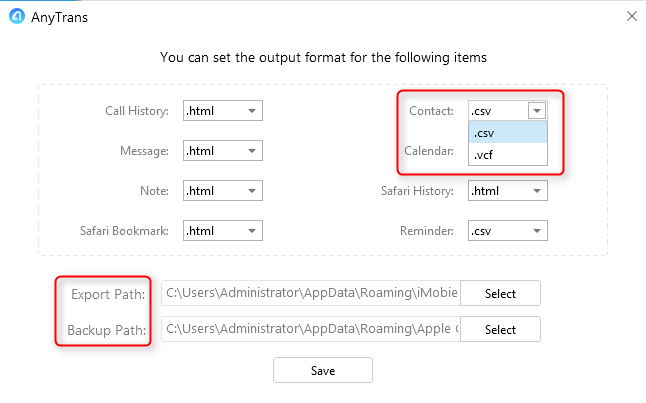646x403 pixels.
Task: Close the AnyTrans settings window
Action: coord(632,16)
